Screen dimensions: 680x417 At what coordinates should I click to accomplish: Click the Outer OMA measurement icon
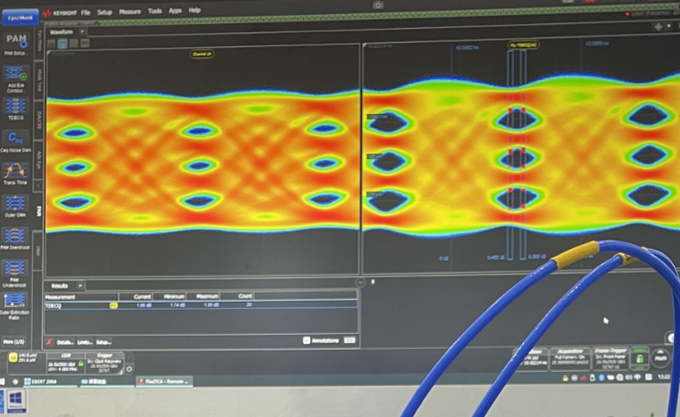[x=16, y=204]
